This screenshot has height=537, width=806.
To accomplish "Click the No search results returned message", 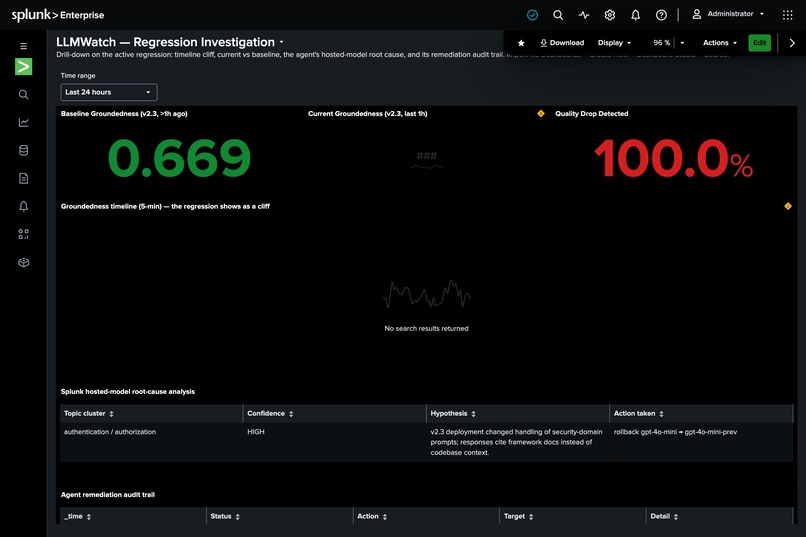I will pyautogui.click(x=426, y=328).
